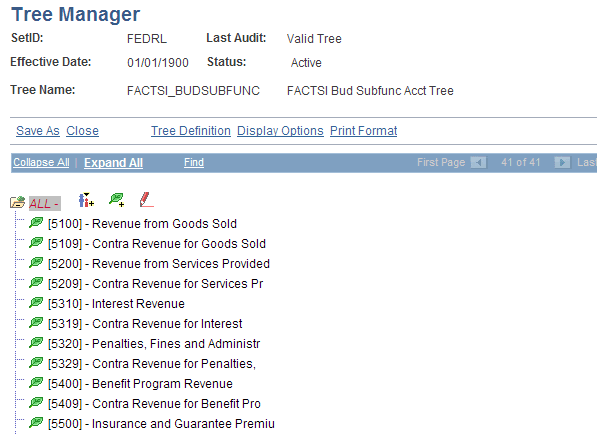
Task: Click leaf icon beside 5329 Contra Revenue Penalties
Action: (36, 362)
